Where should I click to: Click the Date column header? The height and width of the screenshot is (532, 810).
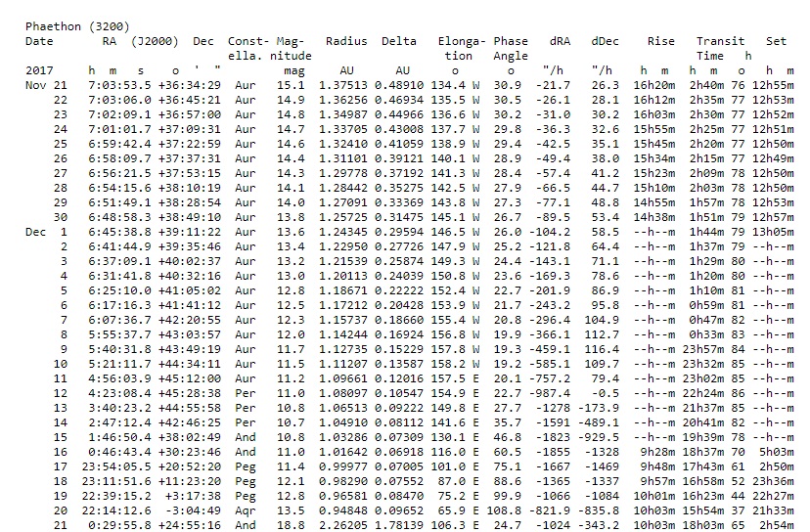39,41
